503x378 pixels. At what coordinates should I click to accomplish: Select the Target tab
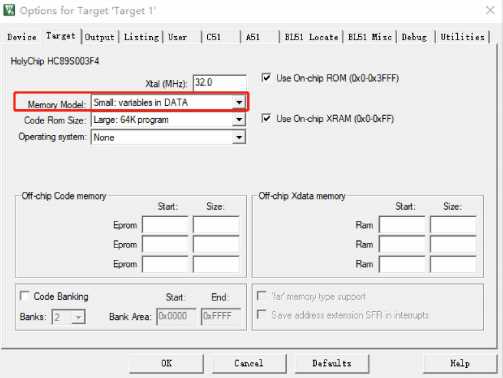pos(61,36)
